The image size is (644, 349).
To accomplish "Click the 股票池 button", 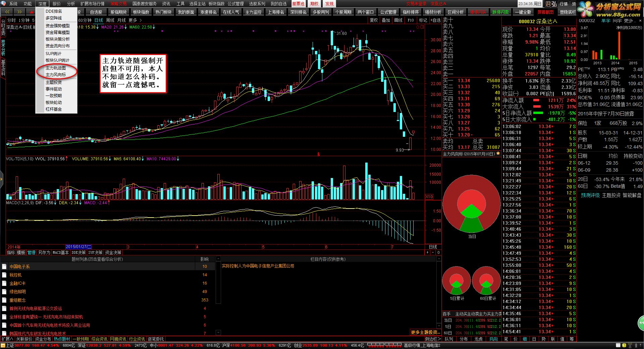I will coord(298,4).
